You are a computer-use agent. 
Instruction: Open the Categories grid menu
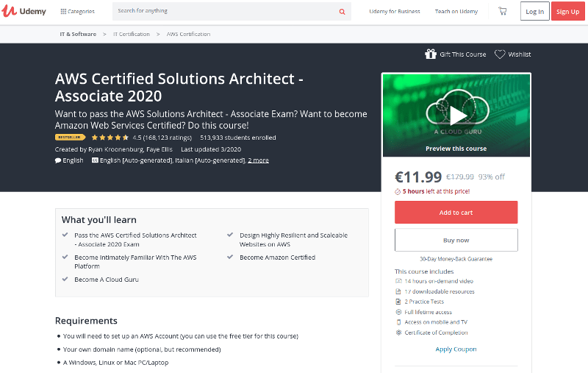[78, 11]
